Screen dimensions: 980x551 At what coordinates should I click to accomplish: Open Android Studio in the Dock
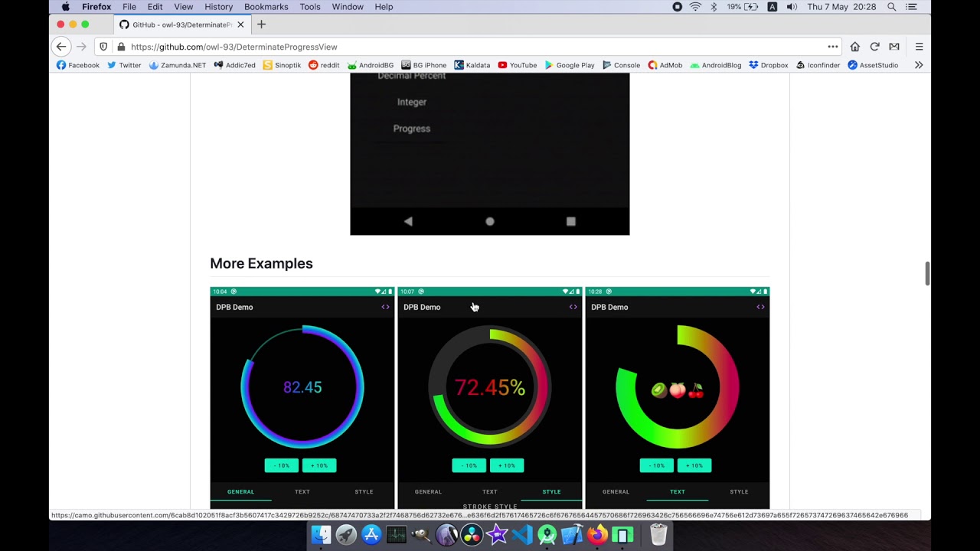click(547, 534)
